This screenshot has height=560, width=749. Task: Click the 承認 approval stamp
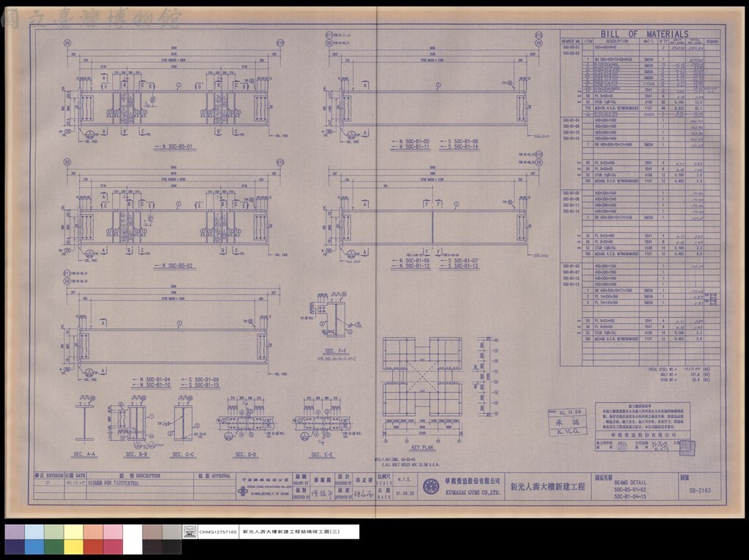point(568,423)
